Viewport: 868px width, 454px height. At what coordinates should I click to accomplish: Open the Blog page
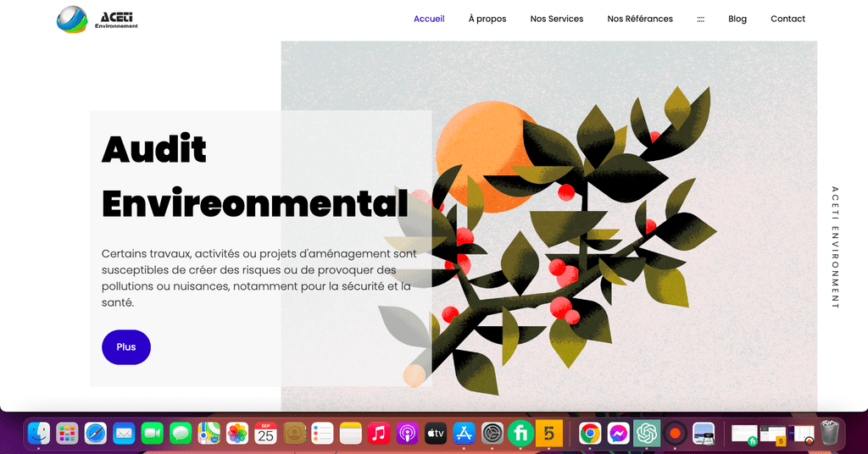coord(737,19)
